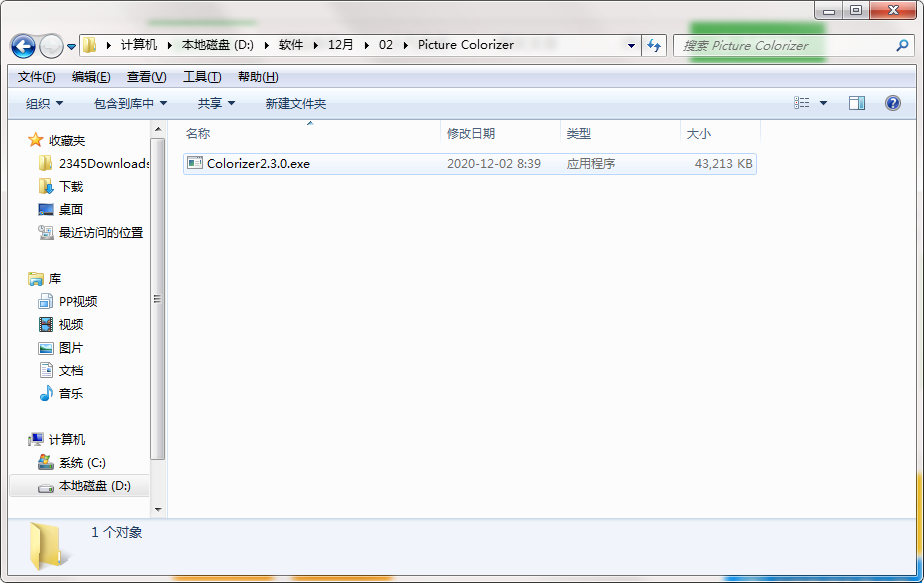
Task: Open the 文件(F) menu
Action: (x=36, y=77)
